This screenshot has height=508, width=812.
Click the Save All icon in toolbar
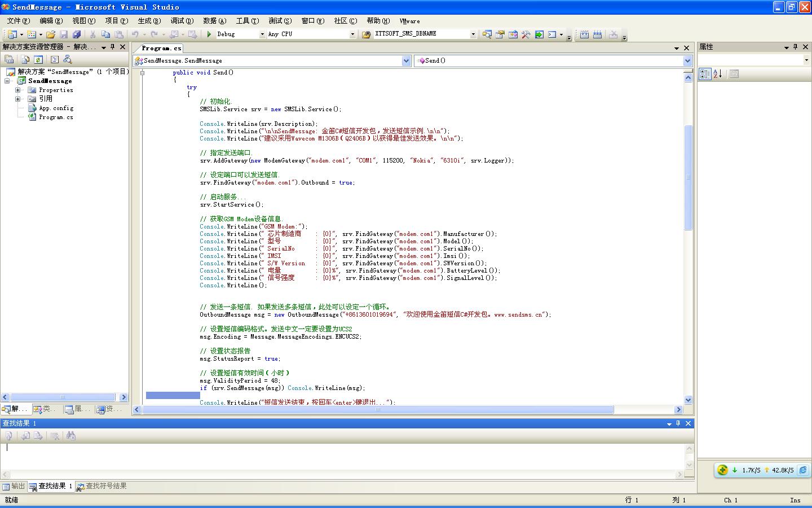click(x=77, y=34)
